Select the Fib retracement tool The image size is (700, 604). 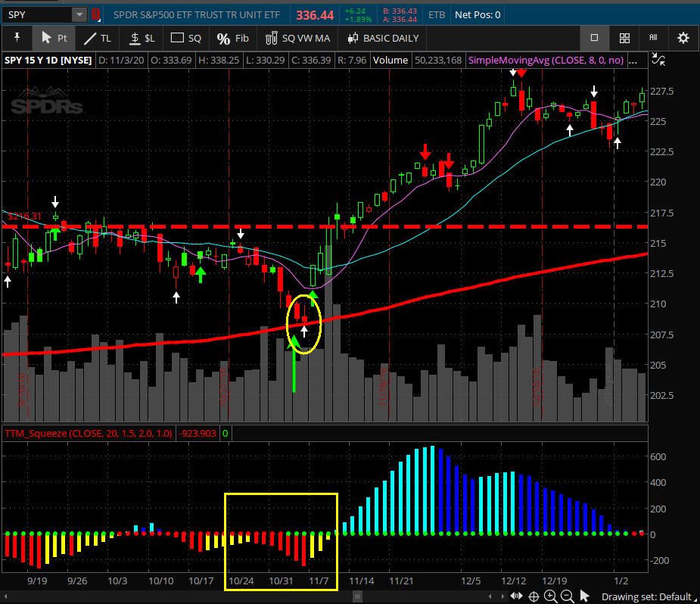[232, 38]
